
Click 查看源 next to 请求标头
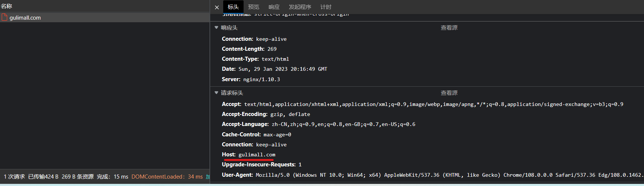pos(449,93)
